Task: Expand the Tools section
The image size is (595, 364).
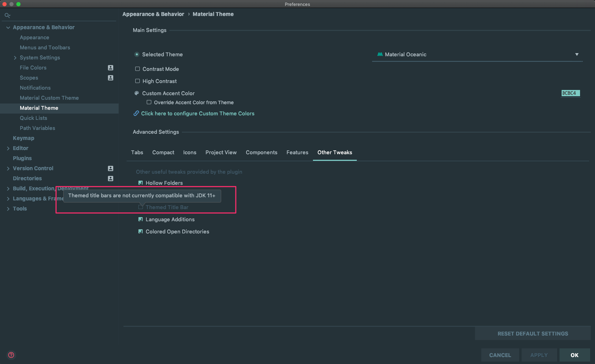Action: point(8,209)
